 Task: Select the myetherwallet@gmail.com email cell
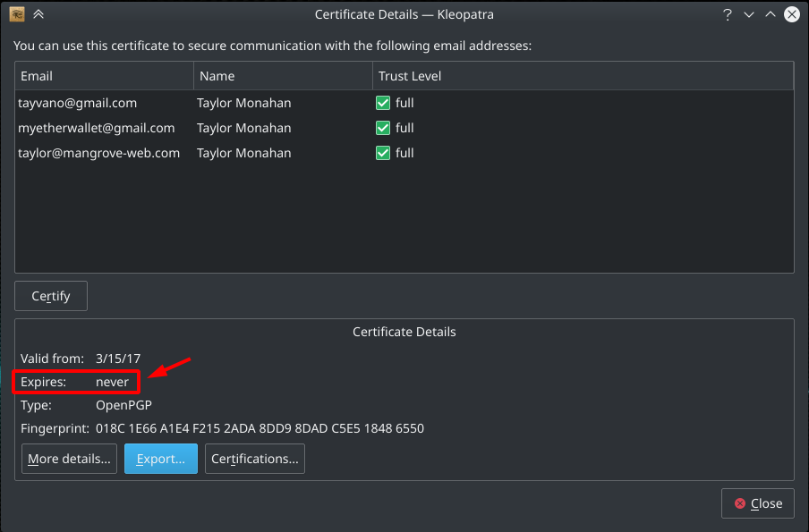97,128
